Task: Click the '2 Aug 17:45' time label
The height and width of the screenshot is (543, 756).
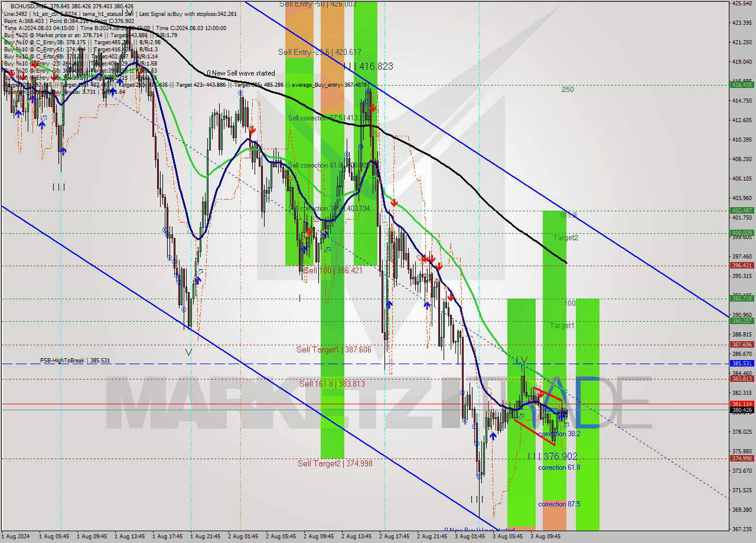Action: (x=393, y=537)
